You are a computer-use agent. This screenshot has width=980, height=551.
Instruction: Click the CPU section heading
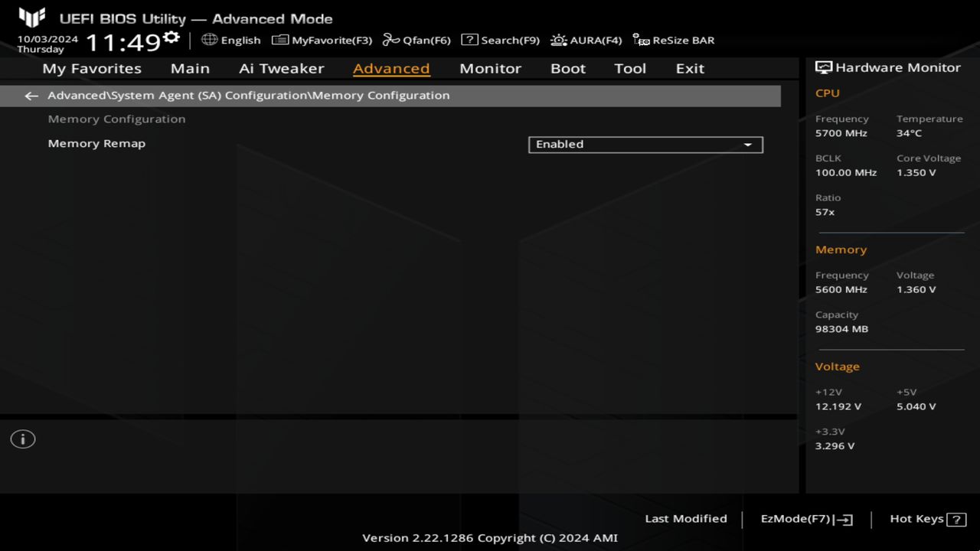click(827, 93)
